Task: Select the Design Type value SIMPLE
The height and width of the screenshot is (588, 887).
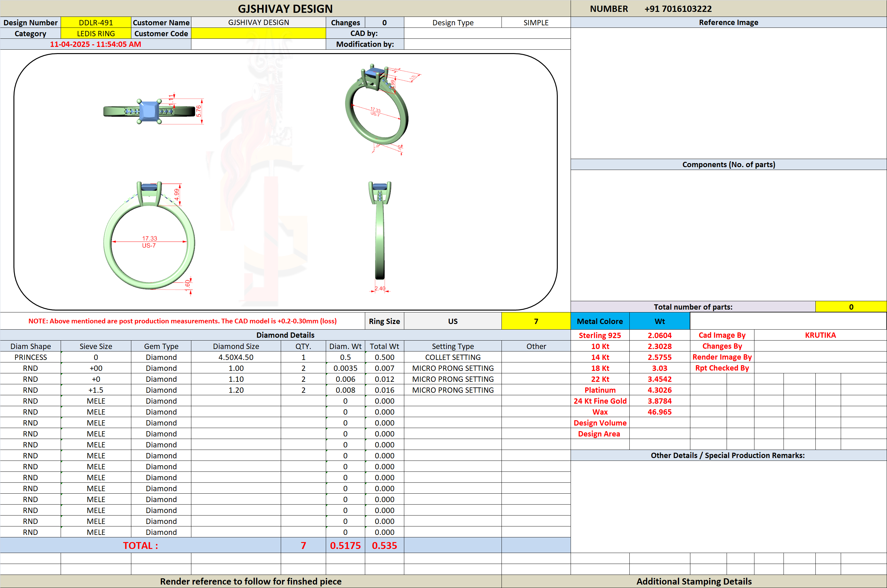Action: [536, 22]
